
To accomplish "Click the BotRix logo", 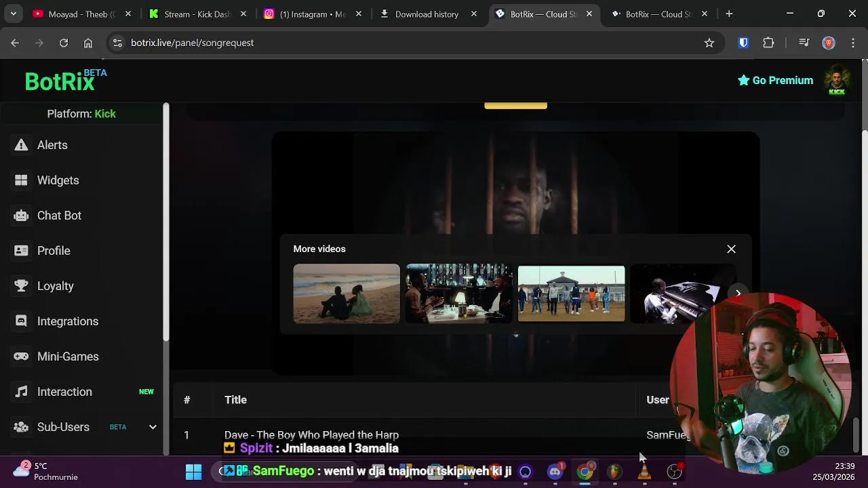I will tap(66, 81).
